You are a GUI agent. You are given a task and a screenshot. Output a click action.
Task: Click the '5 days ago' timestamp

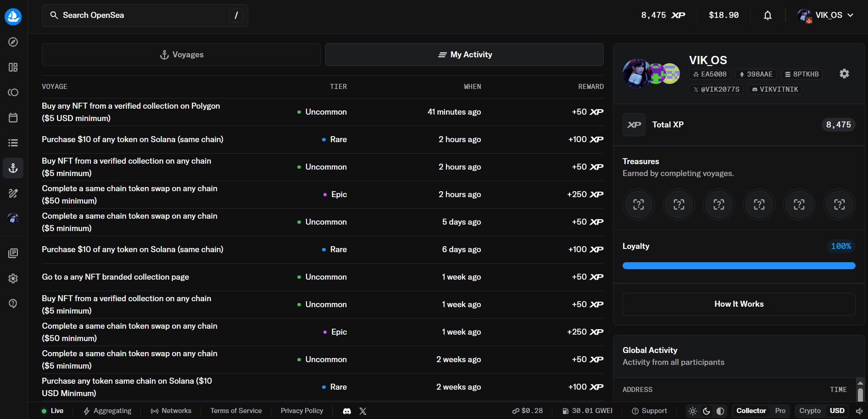click(x=462, y=222)
